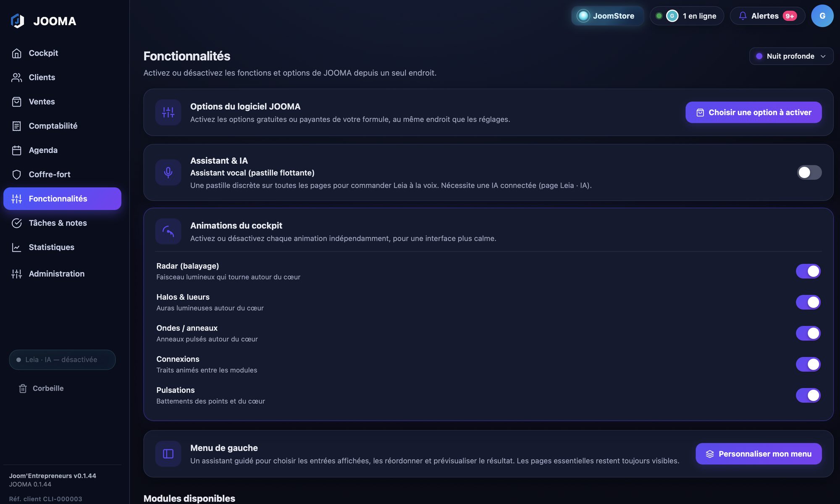Click the JOOMA logo icon
Image resolution: width=840 pixels, height=504 pixels.
(x=17, y=21)
